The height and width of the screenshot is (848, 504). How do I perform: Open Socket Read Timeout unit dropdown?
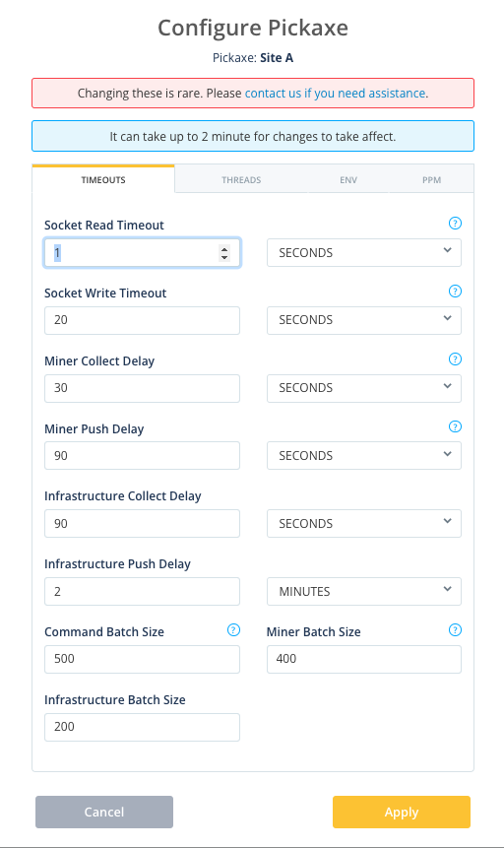(364, 252)
